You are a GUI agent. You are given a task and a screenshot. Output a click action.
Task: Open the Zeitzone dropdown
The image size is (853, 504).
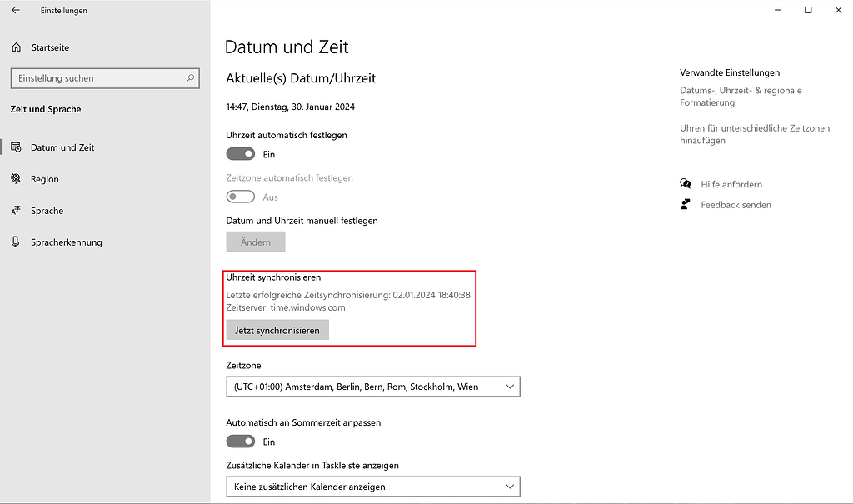click(x=372, y=386)
